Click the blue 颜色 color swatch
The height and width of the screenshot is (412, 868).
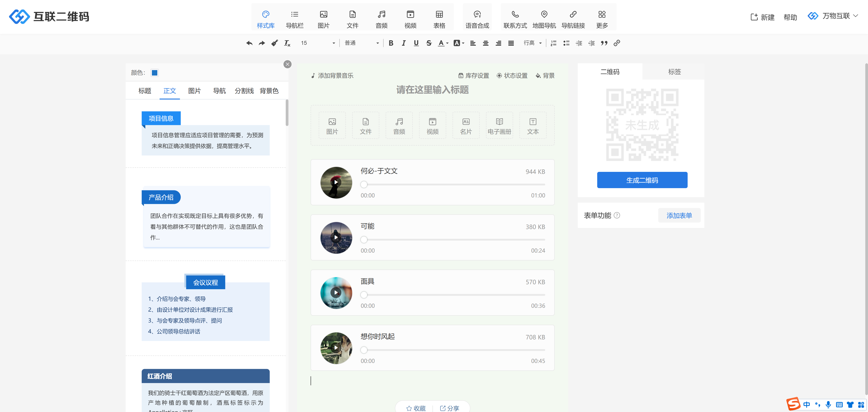click(x=155, y=73)
